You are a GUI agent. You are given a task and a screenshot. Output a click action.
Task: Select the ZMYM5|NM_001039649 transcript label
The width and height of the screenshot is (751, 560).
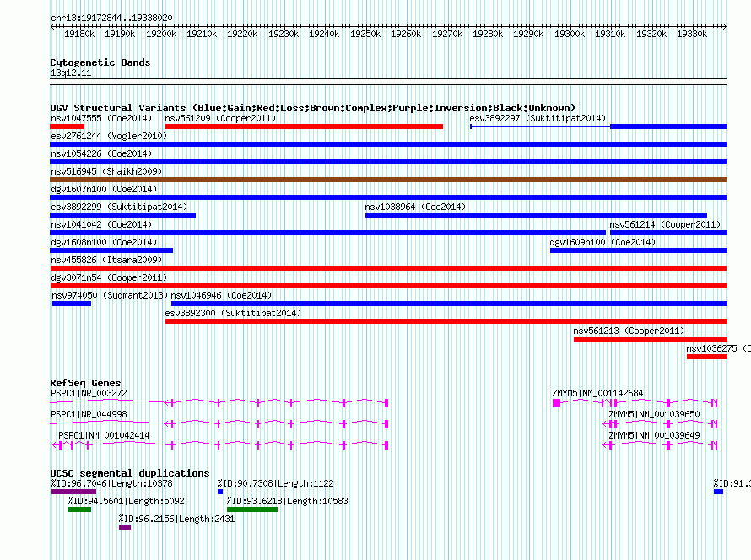pos(654,435)
